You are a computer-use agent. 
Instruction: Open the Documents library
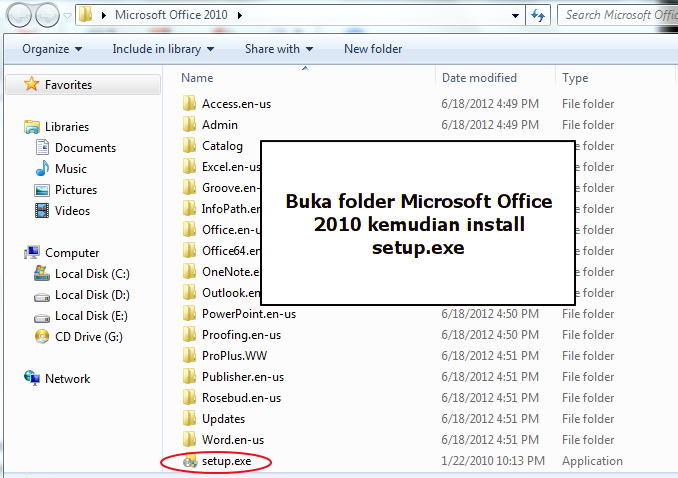pyautogui.click(x=85, y=148)
